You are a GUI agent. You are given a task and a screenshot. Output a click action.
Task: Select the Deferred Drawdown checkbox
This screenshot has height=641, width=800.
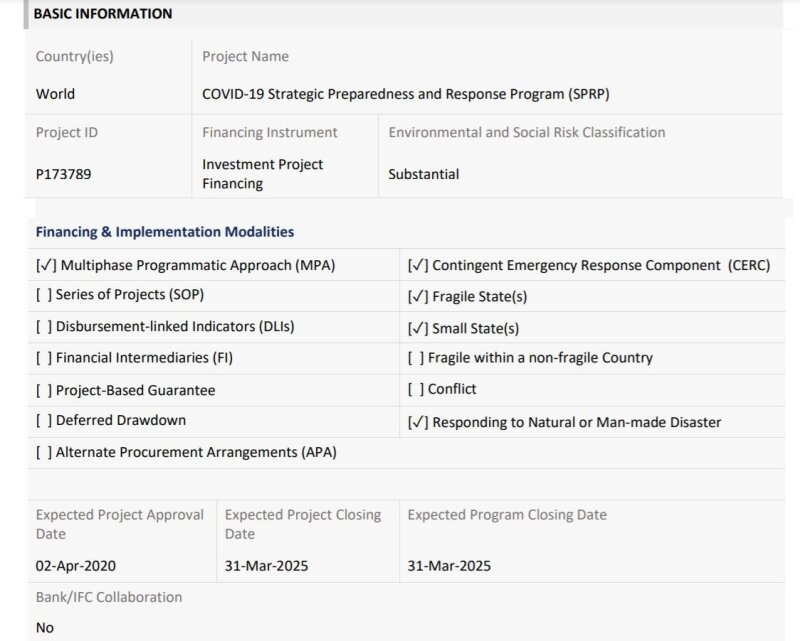[44, 420]
